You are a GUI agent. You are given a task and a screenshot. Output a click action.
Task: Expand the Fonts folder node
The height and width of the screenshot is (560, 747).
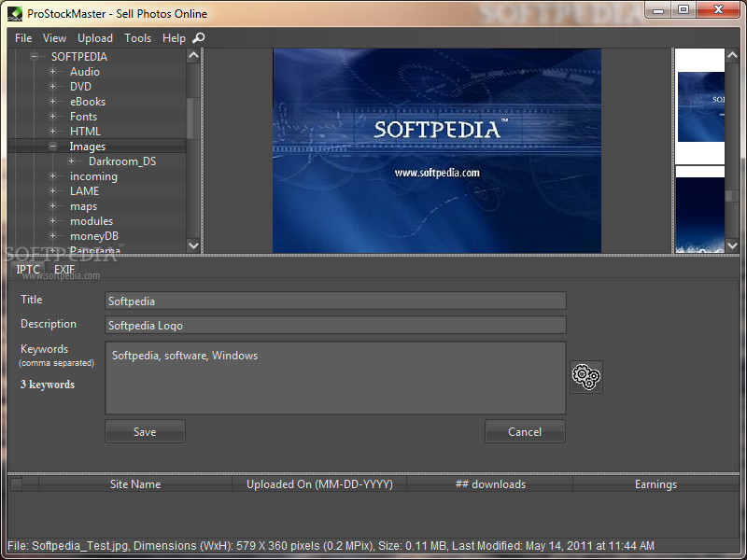click(53, 116)
